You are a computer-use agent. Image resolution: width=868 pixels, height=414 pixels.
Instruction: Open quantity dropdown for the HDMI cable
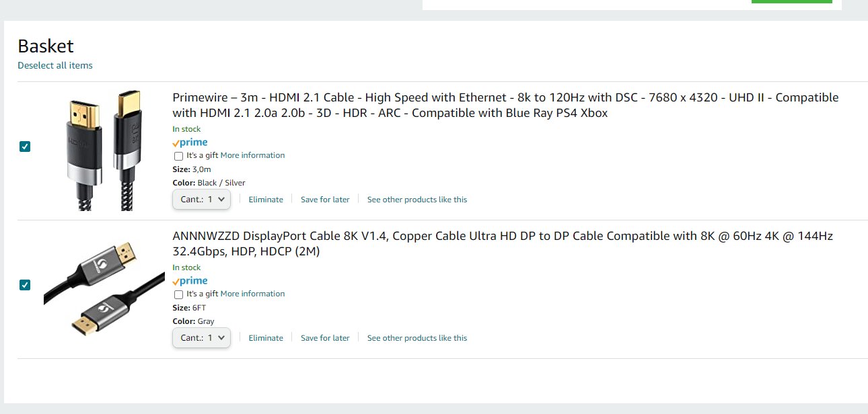202,200
